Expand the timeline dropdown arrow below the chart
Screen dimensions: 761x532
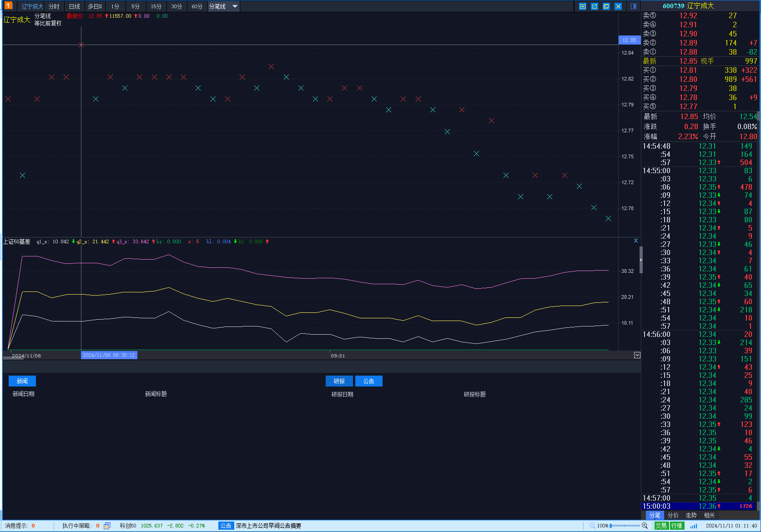[637, 355]
